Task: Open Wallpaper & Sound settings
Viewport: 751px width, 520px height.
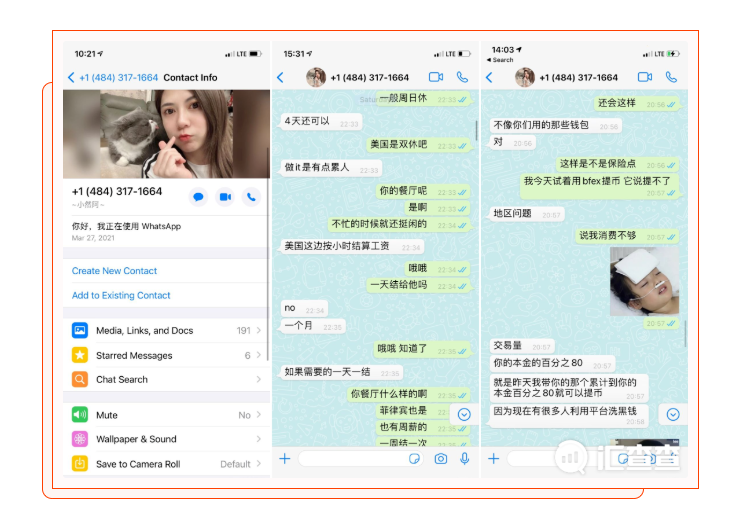Action: click(x=166, y=439)
